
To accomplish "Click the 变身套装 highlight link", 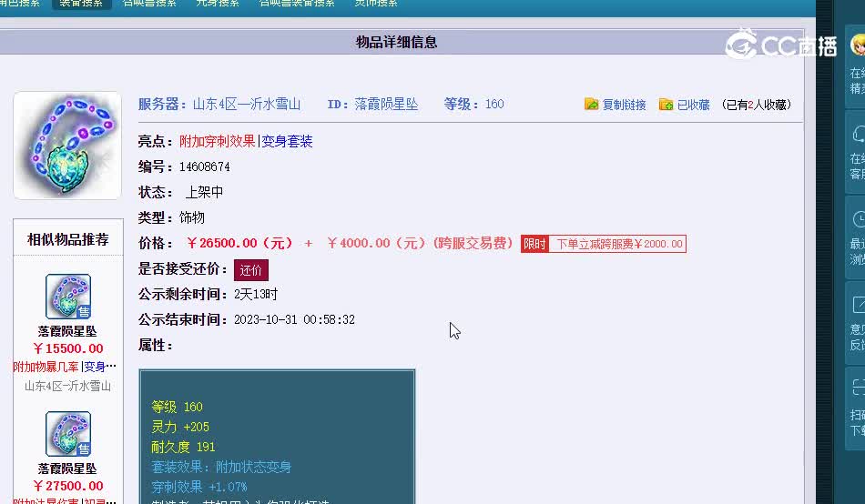I will [287, 141].
